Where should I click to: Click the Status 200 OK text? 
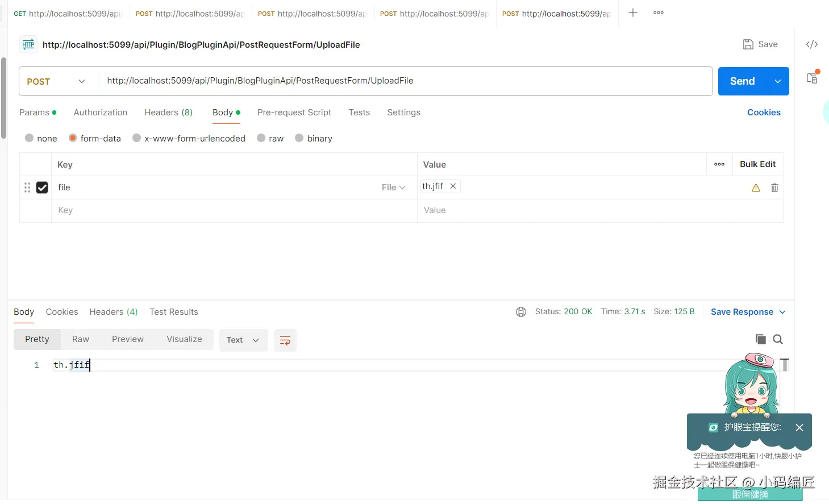coord(564,312)
